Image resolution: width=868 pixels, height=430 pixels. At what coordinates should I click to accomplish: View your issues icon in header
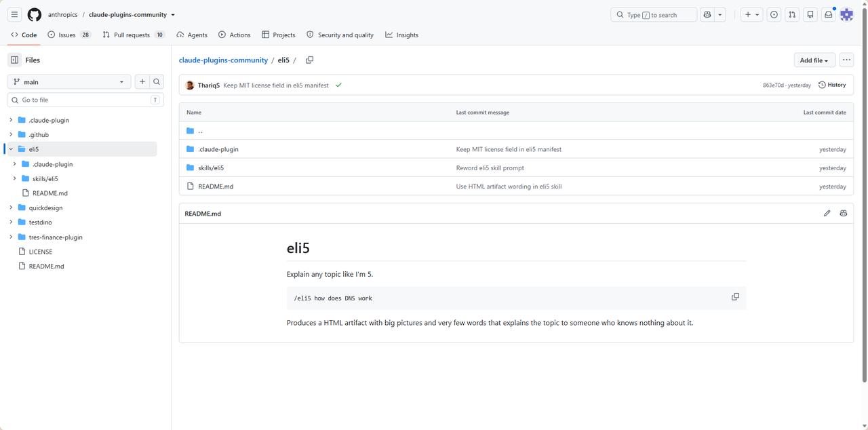tap(774, 14)
